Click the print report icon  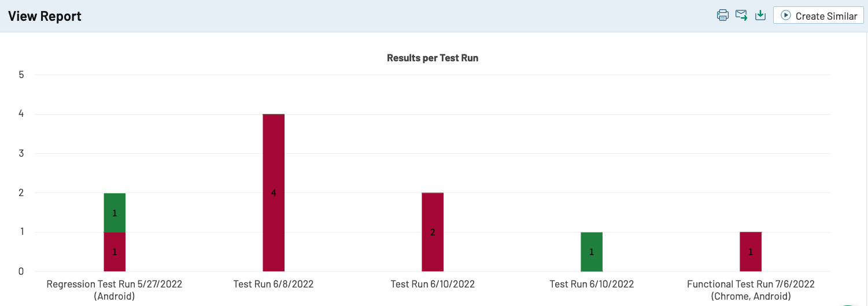722,16
